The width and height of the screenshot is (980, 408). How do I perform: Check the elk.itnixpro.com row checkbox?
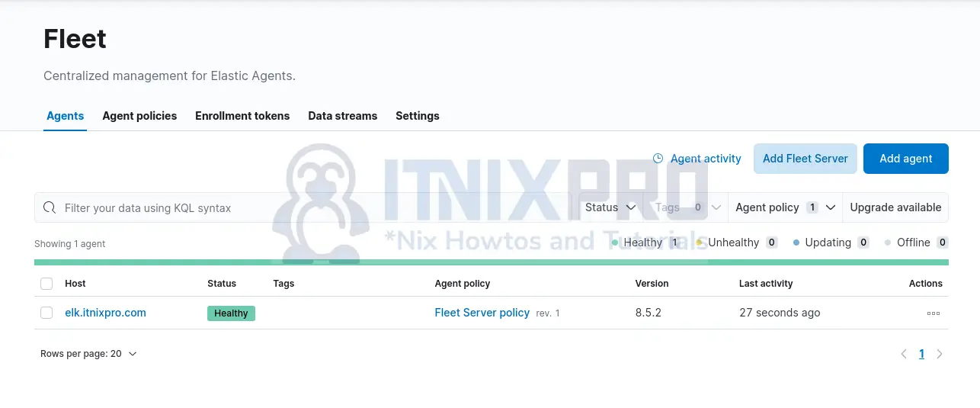46,313
